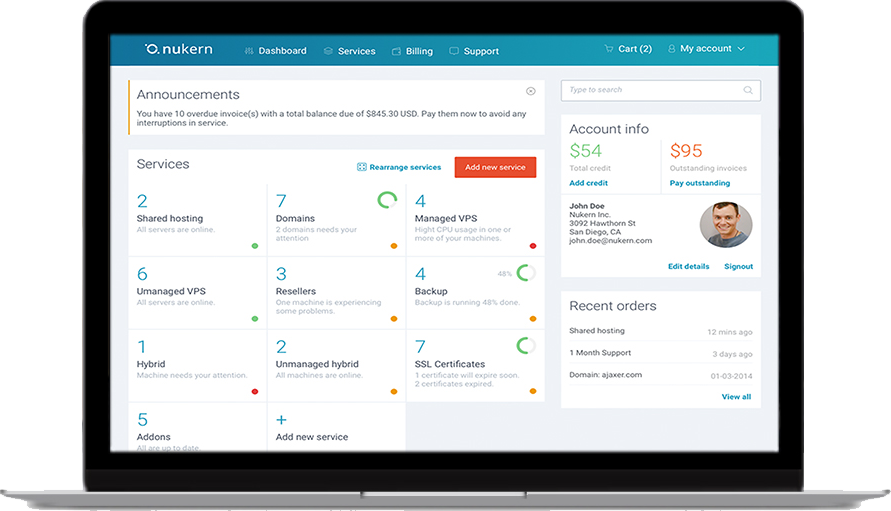Click orange status dot on Backup
Viewport: 891px width, 511px height.
pos(533,319)
